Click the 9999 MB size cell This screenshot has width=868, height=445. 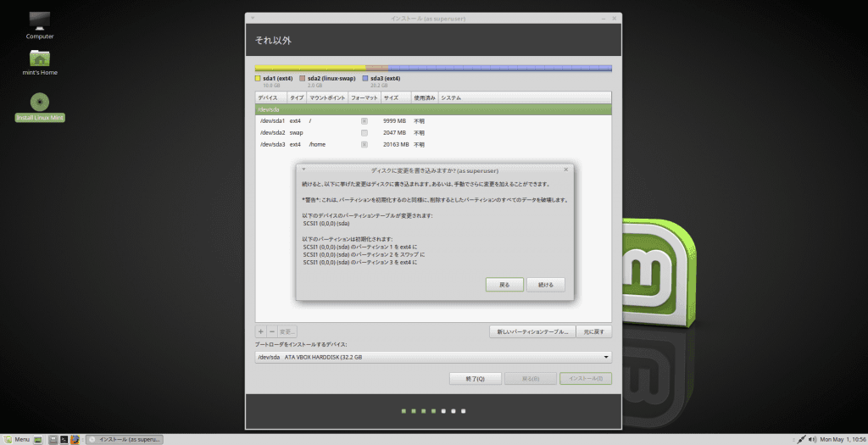(x=394, y=120)
